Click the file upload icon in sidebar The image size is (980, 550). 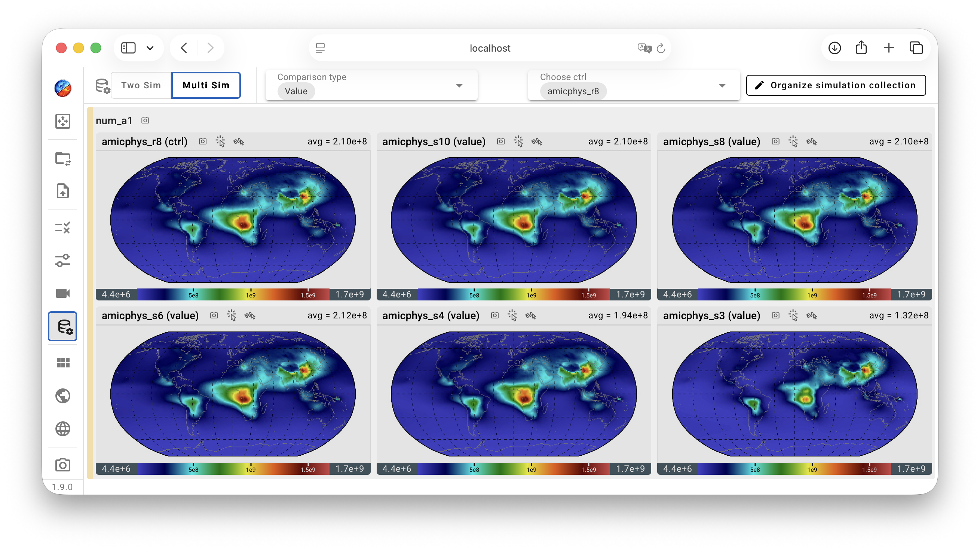tap(63, 191)
